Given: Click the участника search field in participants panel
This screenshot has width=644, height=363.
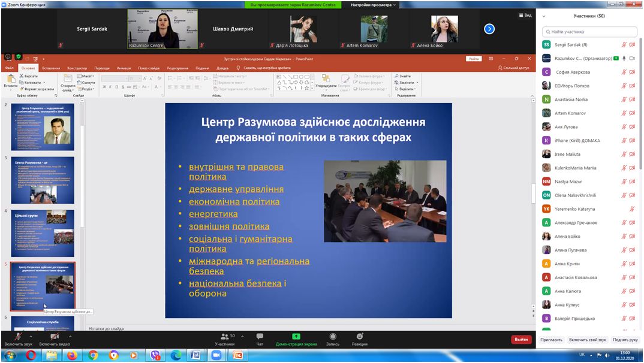Looking at the screenshot, I should click(x=589, y=32).
